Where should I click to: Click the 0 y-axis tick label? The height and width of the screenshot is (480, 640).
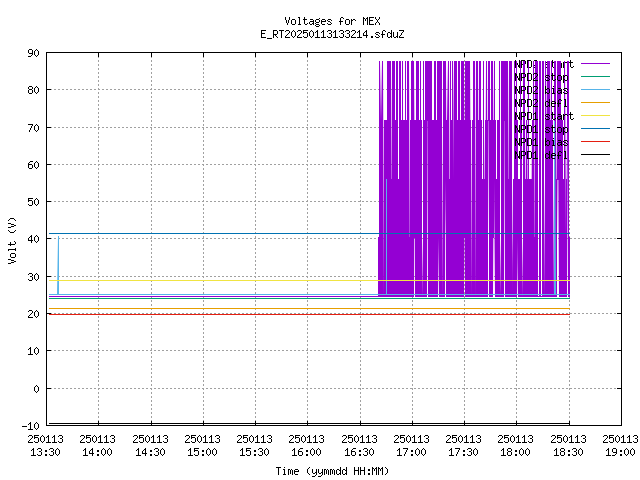tap(37, 389)
